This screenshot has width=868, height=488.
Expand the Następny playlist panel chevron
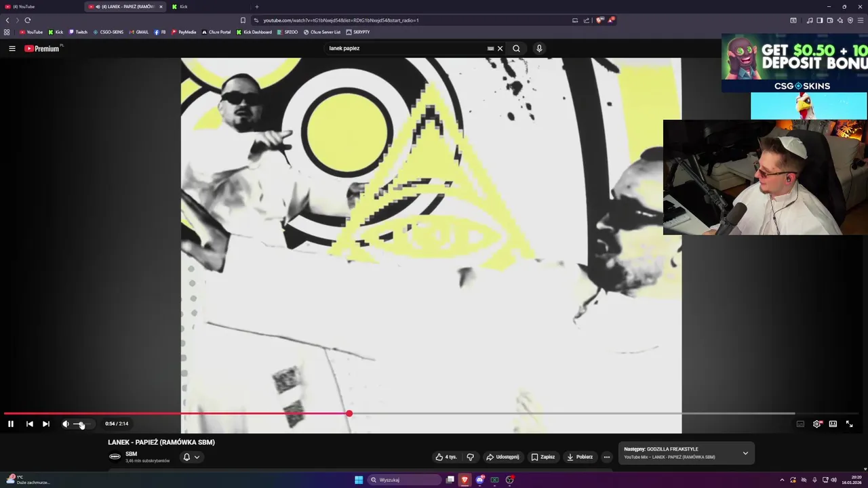tap(745, 453)
